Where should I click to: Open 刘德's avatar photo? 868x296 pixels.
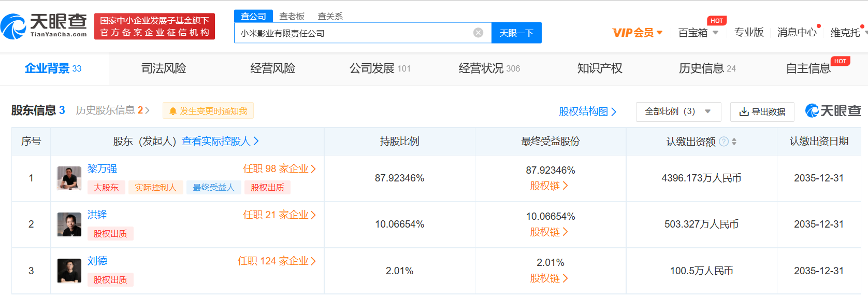pyautogui.click(x=69, y=271)
